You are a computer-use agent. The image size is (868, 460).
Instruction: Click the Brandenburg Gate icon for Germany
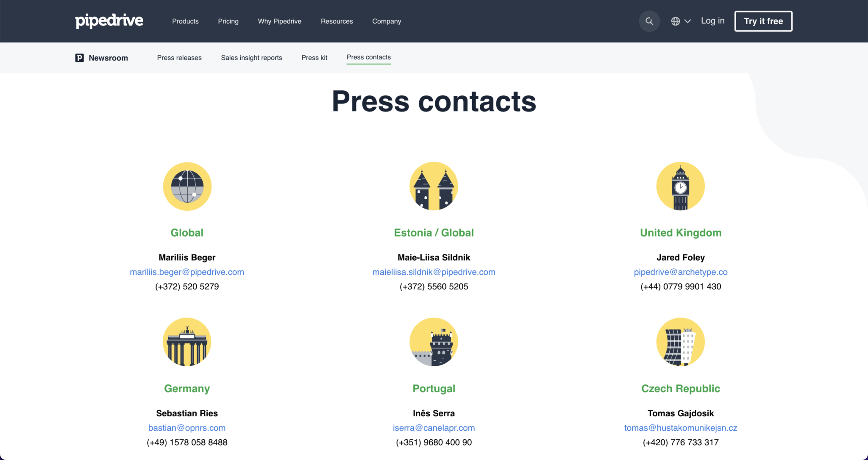[187, 342]
